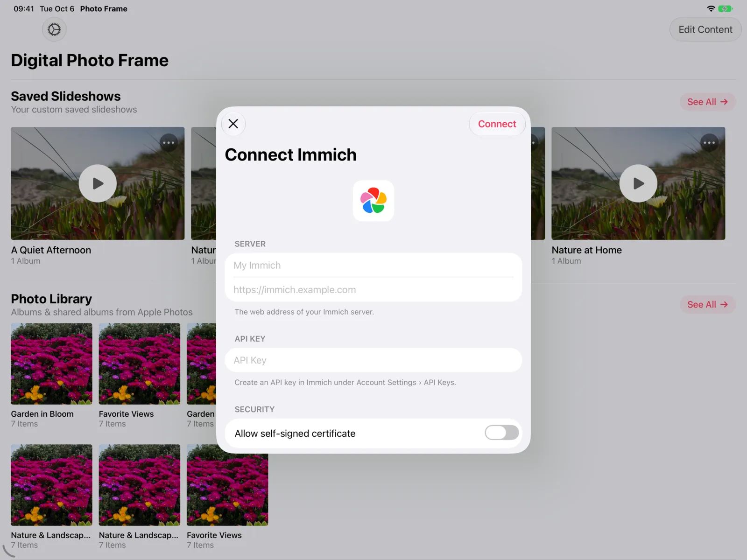Image resolution: width=747 pixels, height=560 pixels.
Task: Click the Wi-Fi status icon
Action: point(711,8)
